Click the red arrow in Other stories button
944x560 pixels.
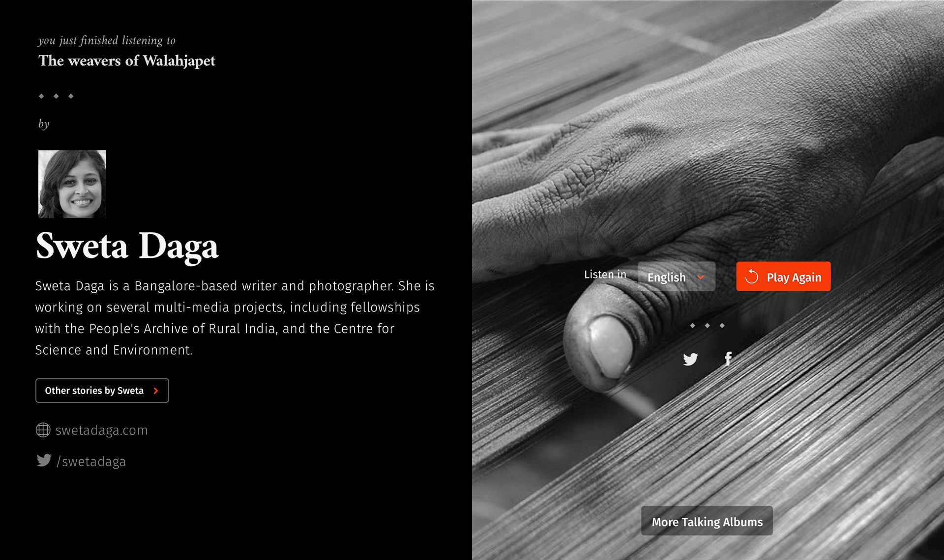click(x=156, y=391)
